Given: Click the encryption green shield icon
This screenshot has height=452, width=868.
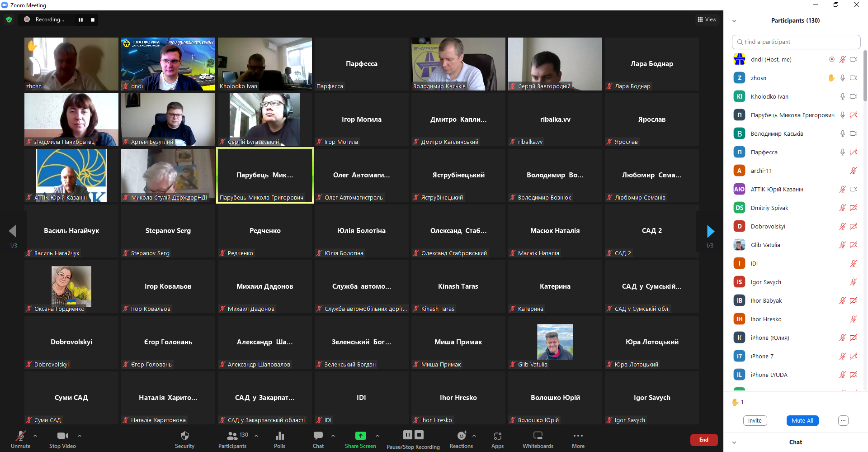Looking at the screenshot, I should point(9,19).
